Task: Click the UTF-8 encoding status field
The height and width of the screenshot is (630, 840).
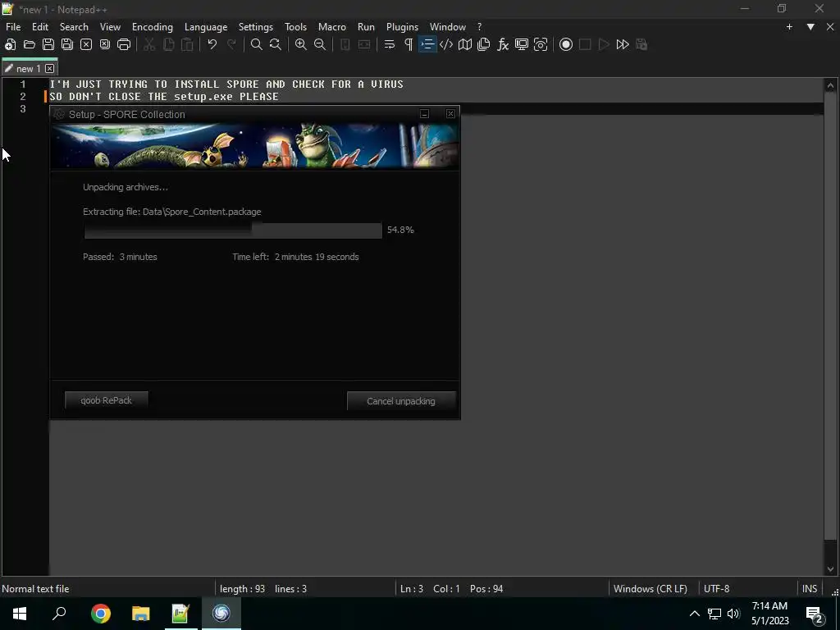Action: coord(716,588)
